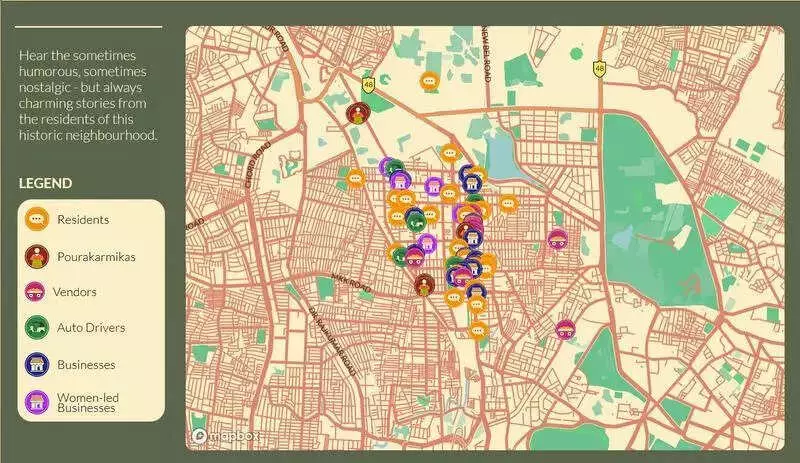Open the Residents marker directly right of the Pourakarmika near MKK Road
This screenshot has width=800, height=463.
tap(454, 297)
